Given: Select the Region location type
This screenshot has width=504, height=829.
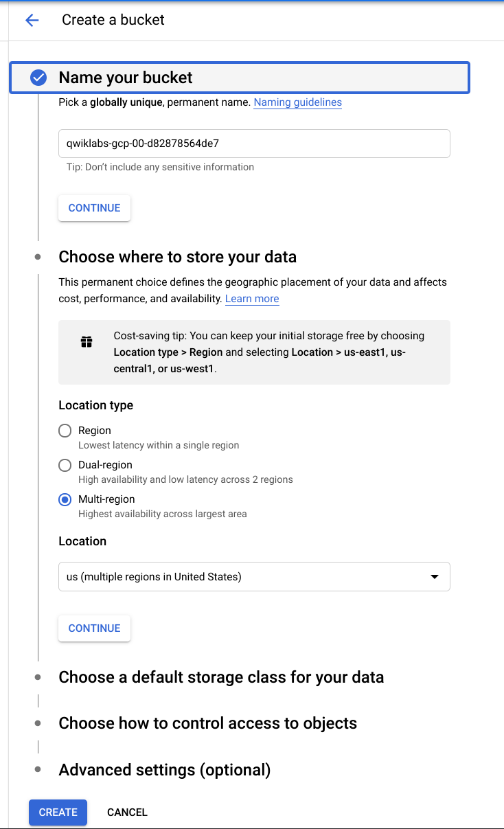Looking at the screenshot, I should click(x=65, y=431).
